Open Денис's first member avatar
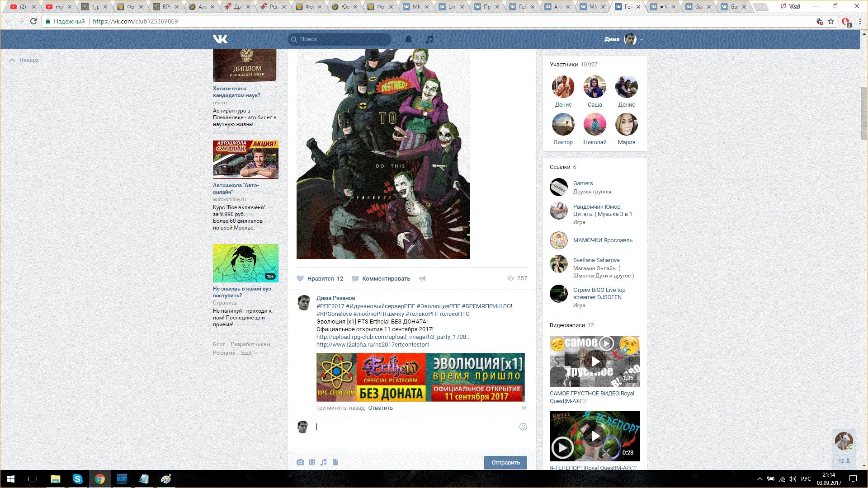 click(x=563, y=87)
